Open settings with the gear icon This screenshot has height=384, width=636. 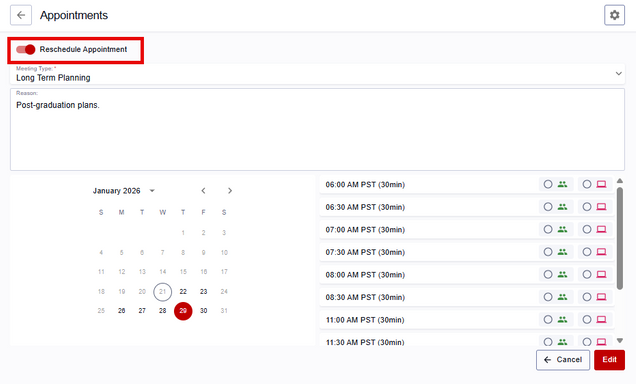(x=615, y=15)
